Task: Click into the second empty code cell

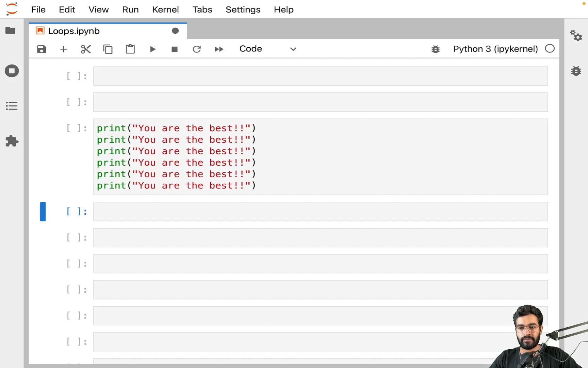Action: 320,102
